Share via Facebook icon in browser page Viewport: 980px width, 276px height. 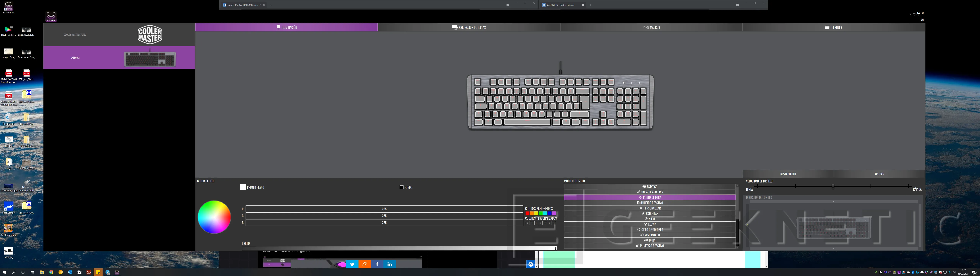pyautogui.click(x=377, y=264)
